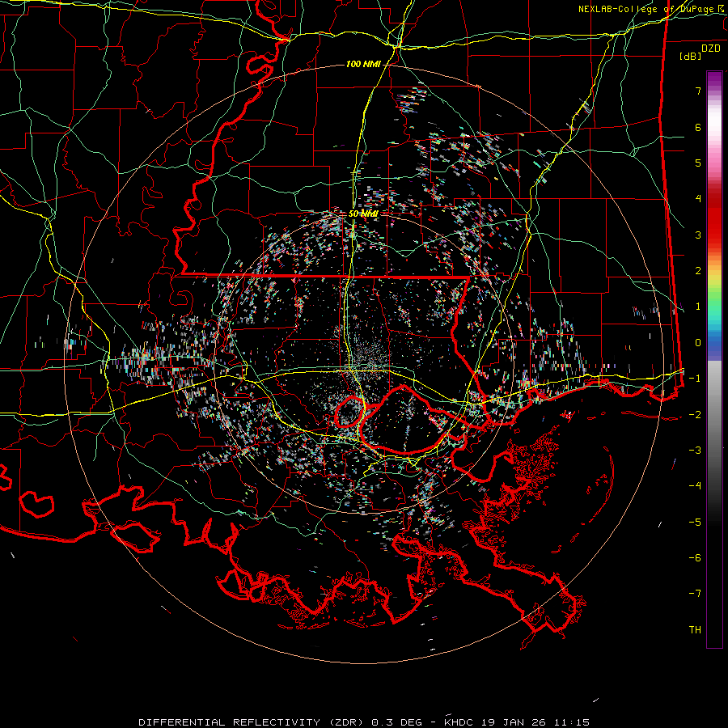Click the 0 value on color scale
The image size is (728, 728).
(698, 343)
